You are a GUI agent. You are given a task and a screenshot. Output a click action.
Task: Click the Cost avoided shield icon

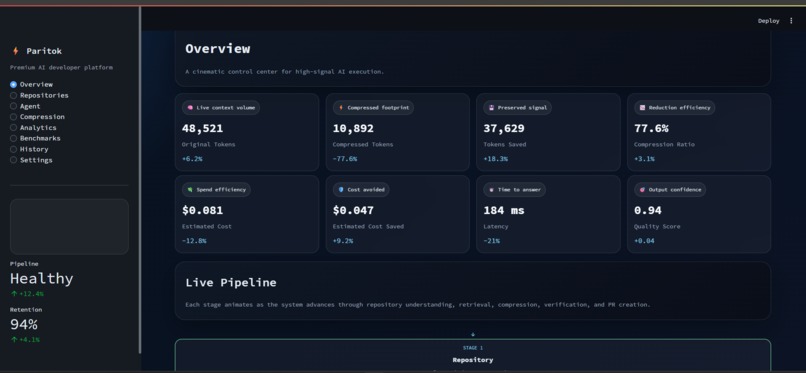340,190
